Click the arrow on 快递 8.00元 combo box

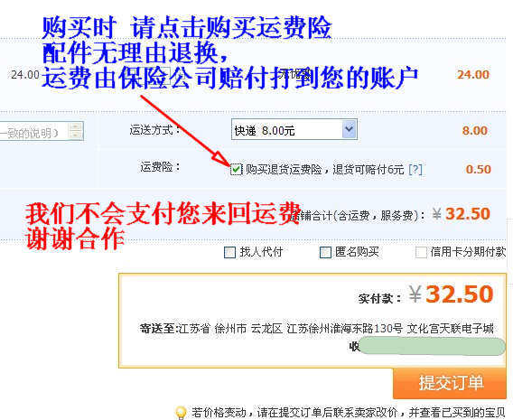coord(349,129)
